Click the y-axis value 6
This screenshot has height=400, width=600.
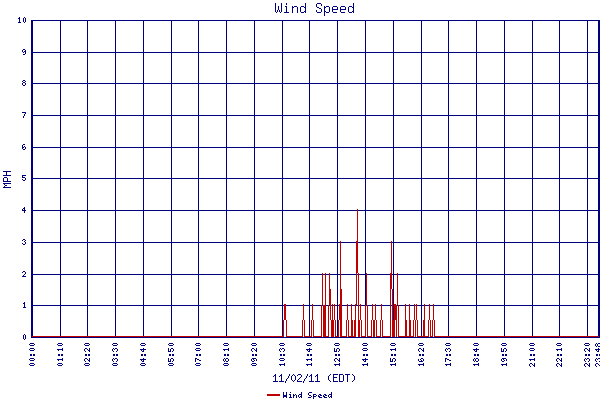click(x=24, y=147)
